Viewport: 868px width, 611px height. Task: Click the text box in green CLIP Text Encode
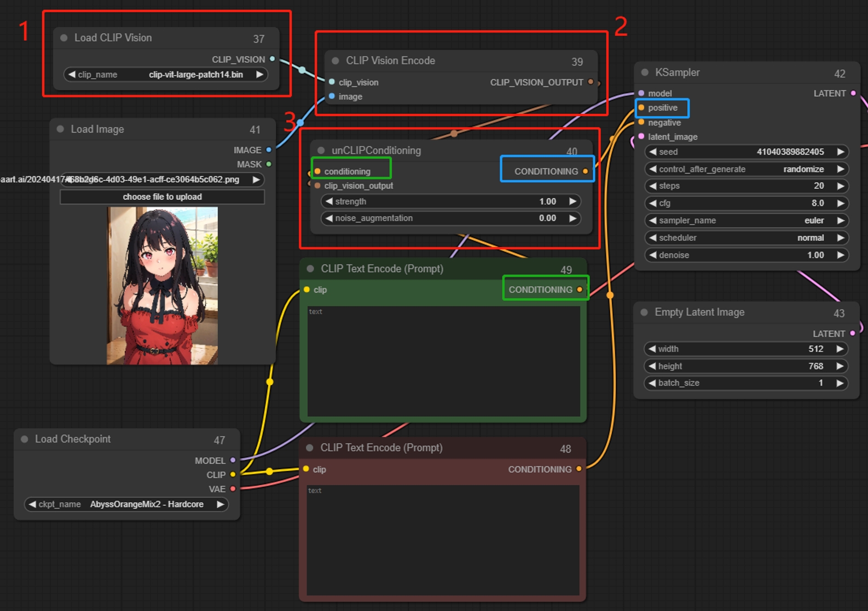(x=443, y=361)
